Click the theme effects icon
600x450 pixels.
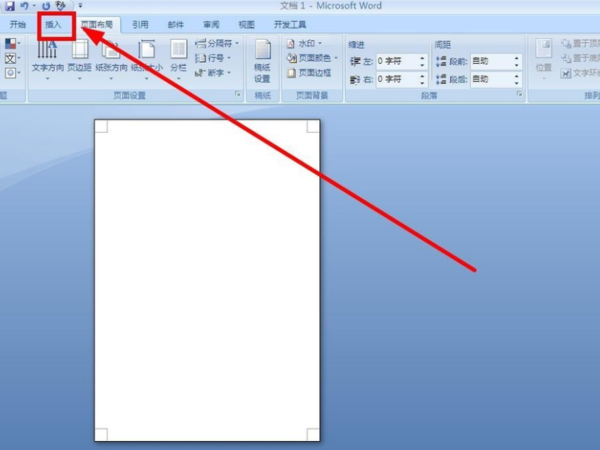12,73
